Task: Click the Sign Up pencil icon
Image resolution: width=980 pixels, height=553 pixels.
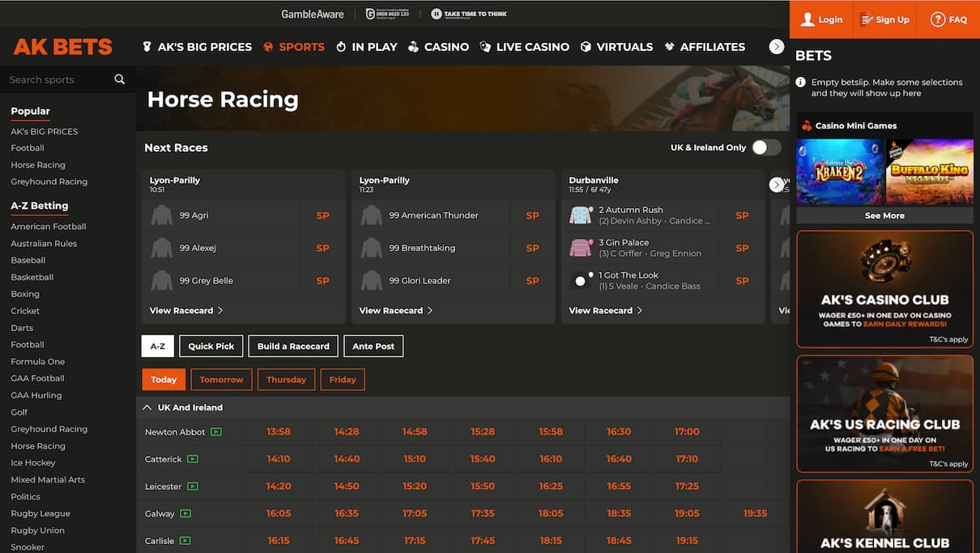Action: pos(866,19)
